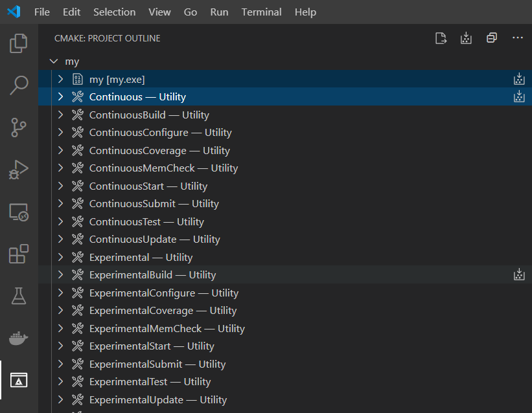Screen dimensions: 532x413
Task: Click the configure project file-arrow icon in outline header
Action: 441,38
